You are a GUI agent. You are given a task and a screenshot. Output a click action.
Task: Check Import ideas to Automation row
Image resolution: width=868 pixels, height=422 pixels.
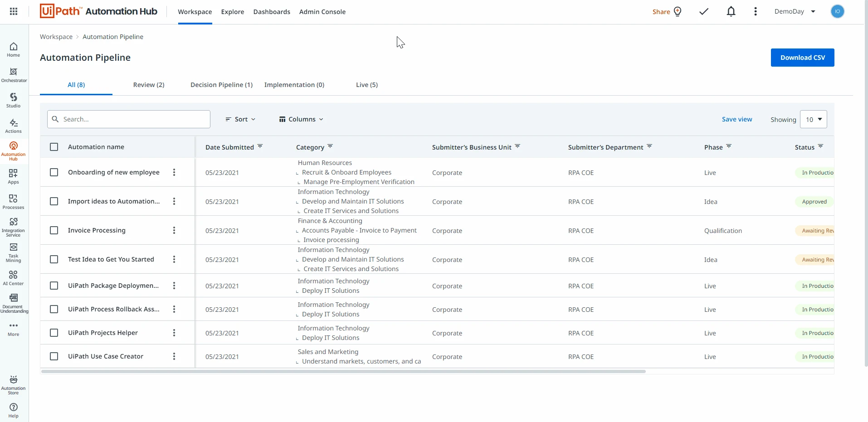pos(54,201)
